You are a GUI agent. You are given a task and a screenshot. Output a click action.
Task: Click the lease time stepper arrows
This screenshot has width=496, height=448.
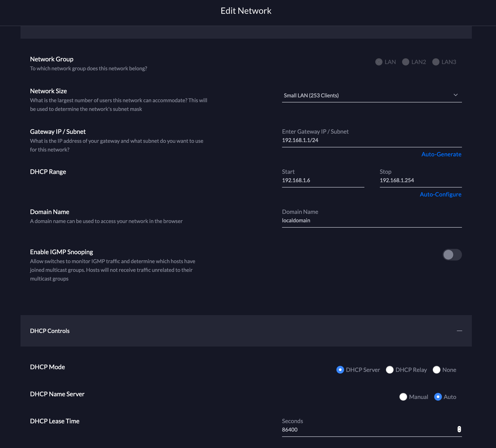coord(459,429)
